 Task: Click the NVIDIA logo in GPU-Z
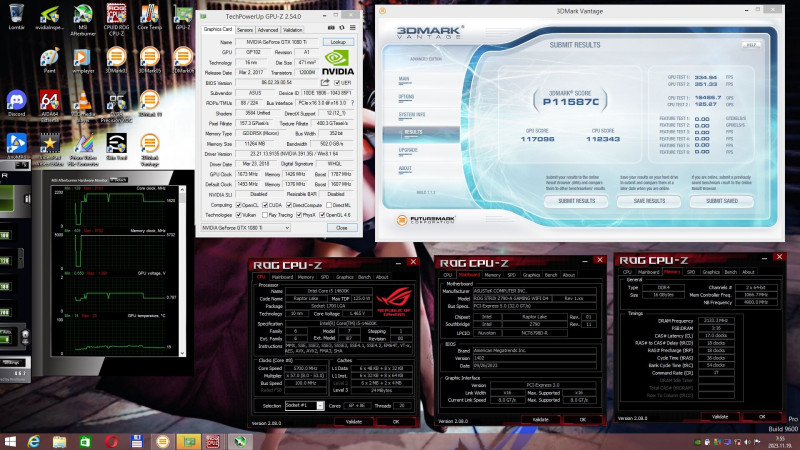(x=338, y=62)
